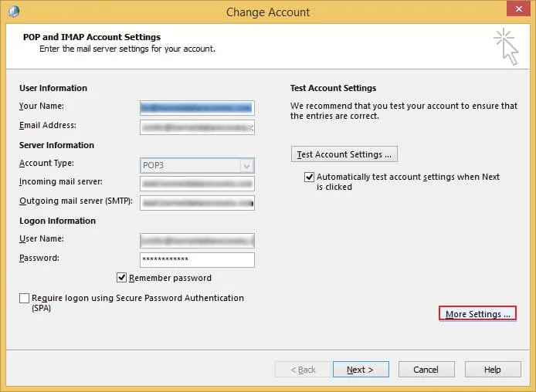Click the 'Incoming mail server:' label
The image size is (536, 392).
(61, 181)
